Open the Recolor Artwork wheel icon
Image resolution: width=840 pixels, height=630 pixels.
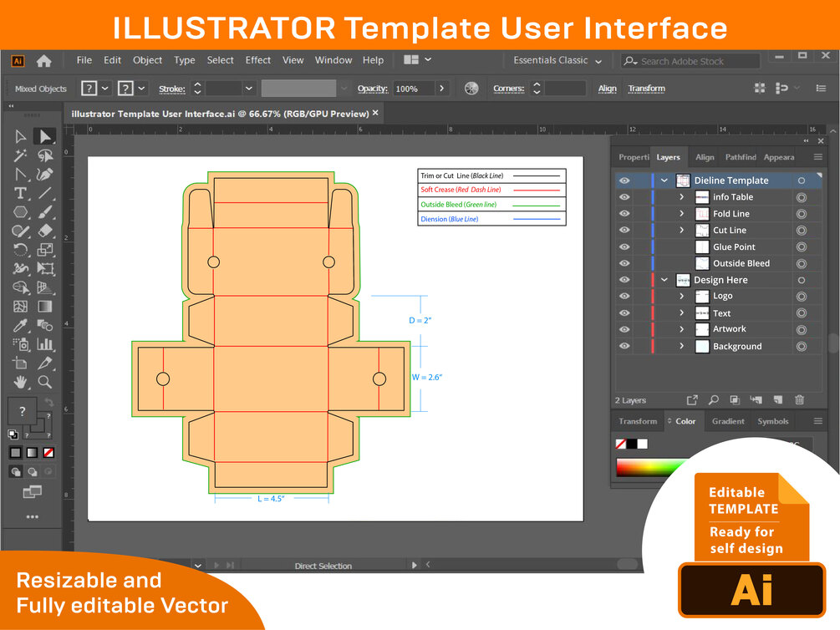[x=471, y=89]
